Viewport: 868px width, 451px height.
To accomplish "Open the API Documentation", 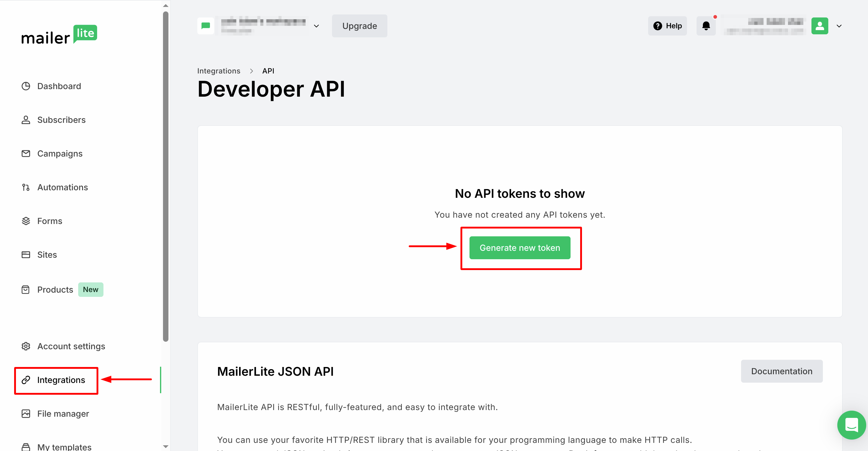I will pyautogui.click(x=781, y=372).
